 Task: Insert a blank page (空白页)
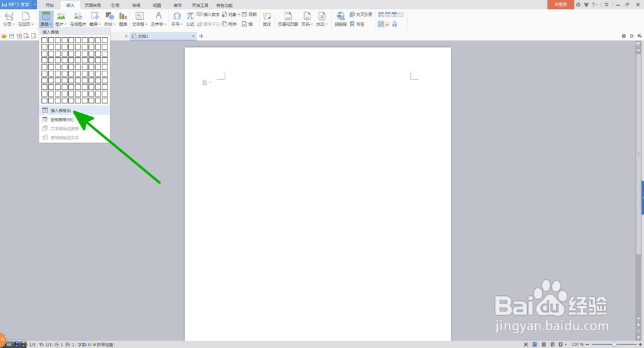click(26, 19)
